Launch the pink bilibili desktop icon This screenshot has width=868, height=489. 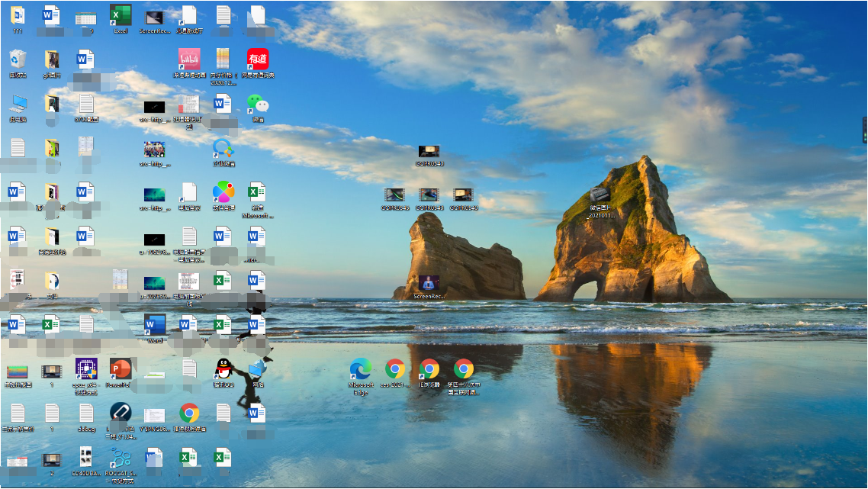[x=189, y=60]
